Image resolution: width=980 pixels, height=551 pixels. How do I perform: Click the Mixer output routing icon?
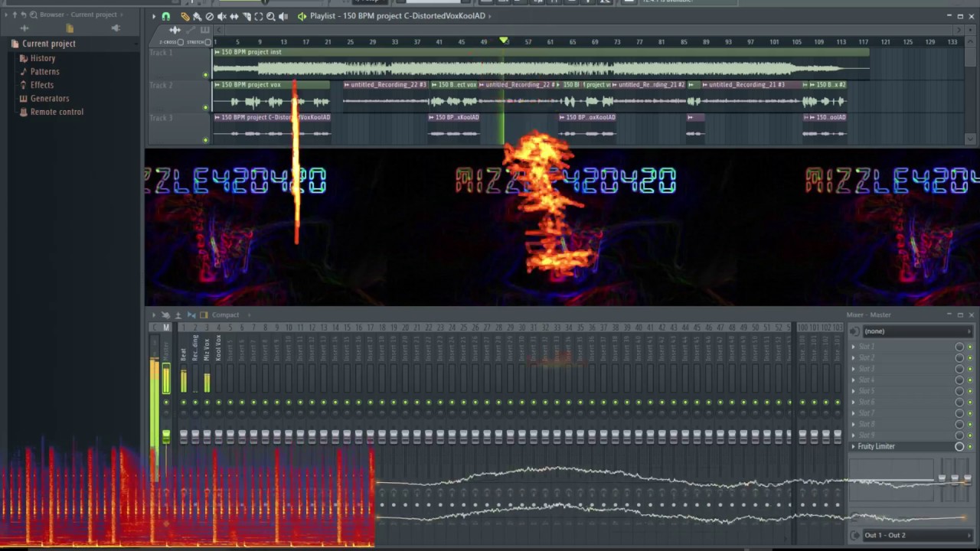pos(854,536)
